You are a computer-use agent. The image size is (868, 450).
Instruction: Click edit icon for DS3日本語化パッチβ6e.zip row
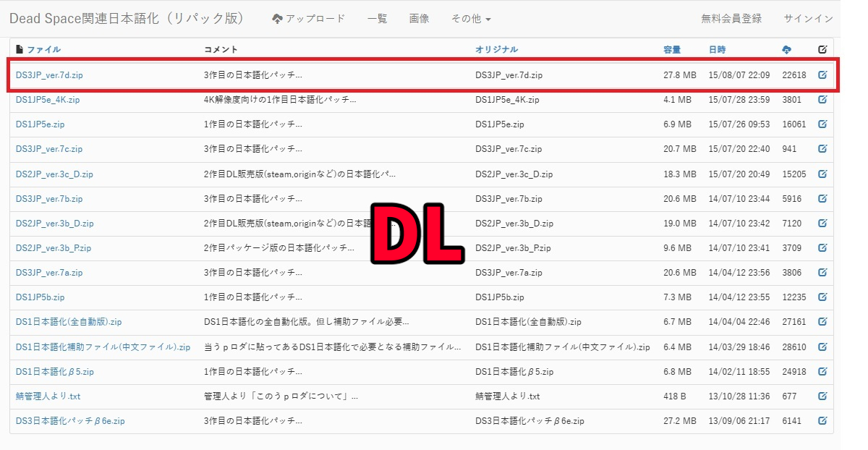[x=822, y=420]
